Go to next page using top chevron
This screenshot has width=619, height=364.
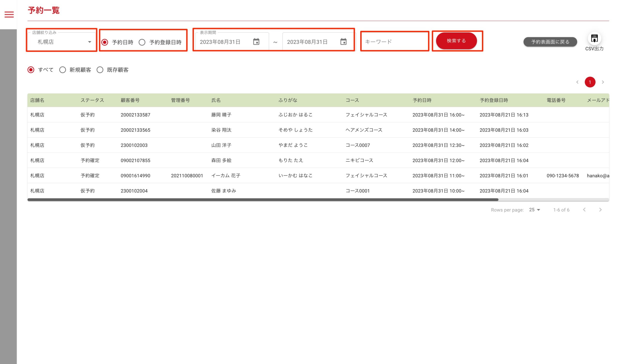coord(603,82)
